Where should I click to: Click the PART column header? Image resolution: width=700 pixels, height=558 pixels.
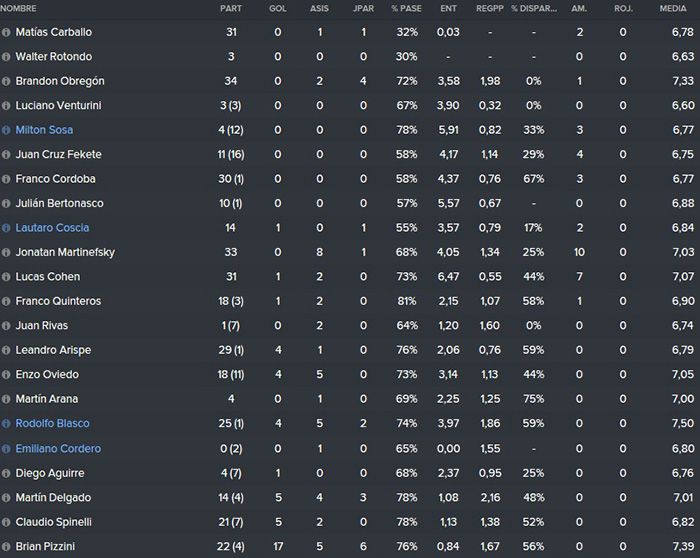click(231, 8)
